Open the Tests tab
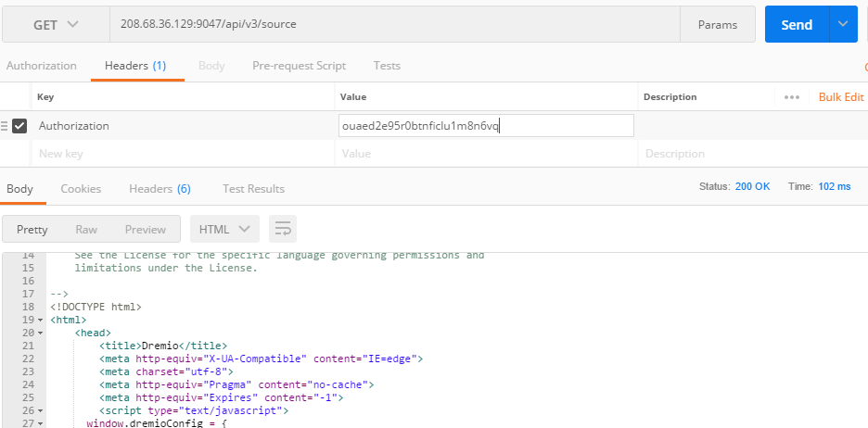This screenshot has height=428, width=868. click(x=387, y=65)
